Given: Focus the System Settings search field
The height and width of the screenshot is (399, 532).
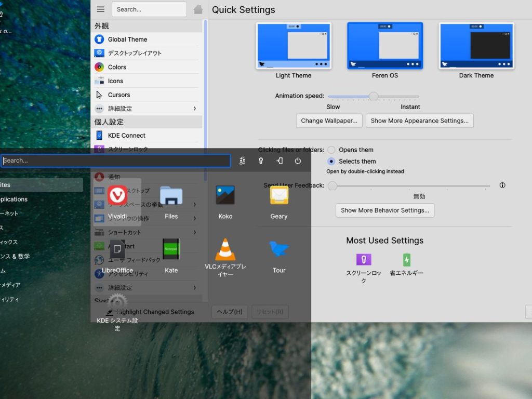Looking at the screenshot, I should 149,9.
